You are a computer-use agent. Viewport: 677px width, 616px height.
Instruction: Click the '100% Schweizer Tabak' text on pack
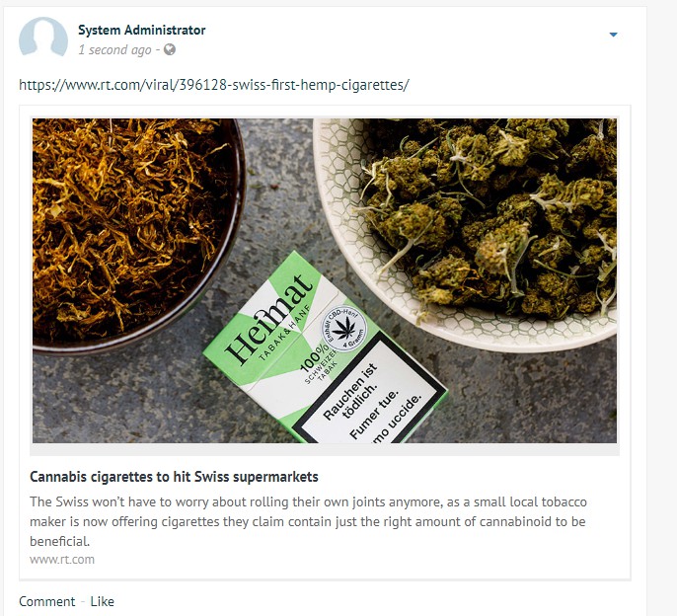point(319,365)
